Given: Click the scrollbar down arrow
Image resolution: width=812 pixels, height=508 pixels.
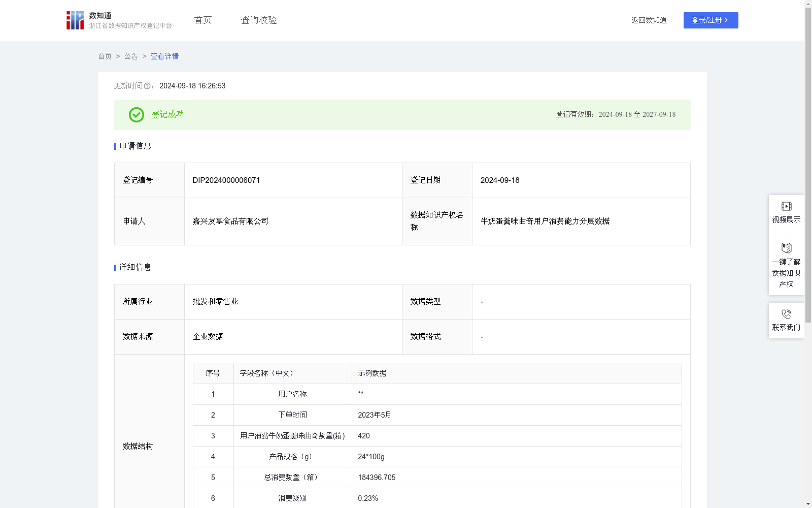Looking at the screenshot, I should [x=808, y=504].
